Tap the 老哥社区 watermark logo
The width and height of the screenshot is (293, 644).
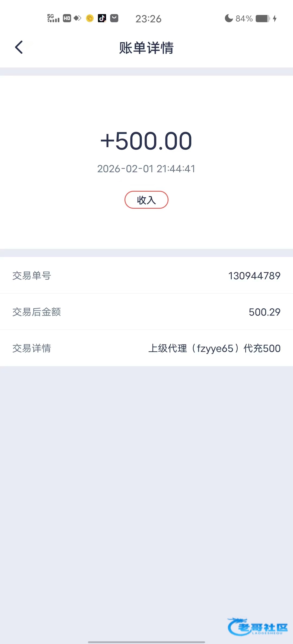click(258, 627)
